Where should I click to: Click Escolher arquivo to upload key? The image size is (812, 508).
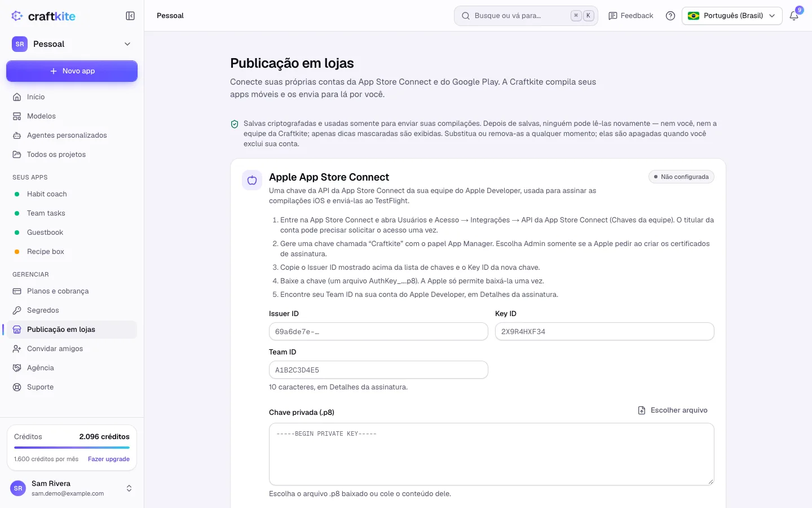(x=672, y=410)
